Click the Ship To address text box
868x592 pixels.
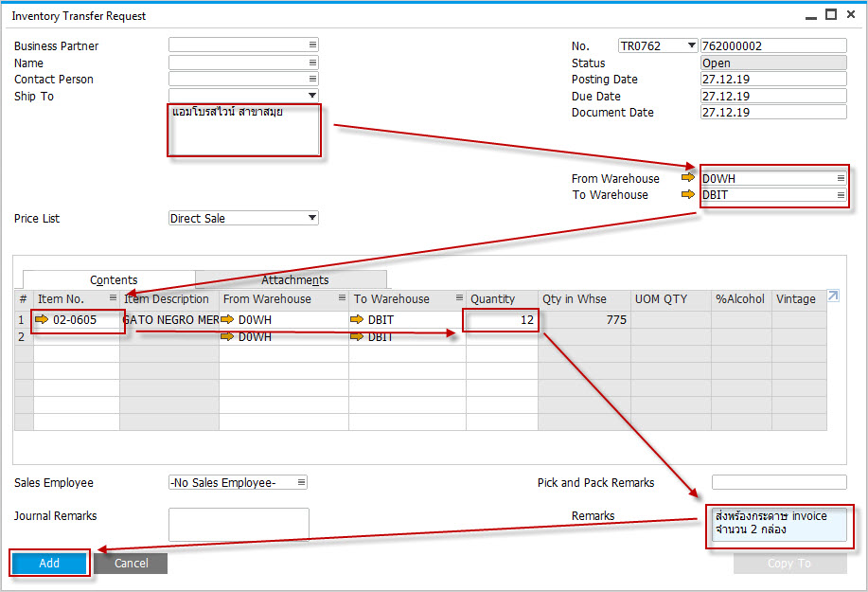click(244, 130)
